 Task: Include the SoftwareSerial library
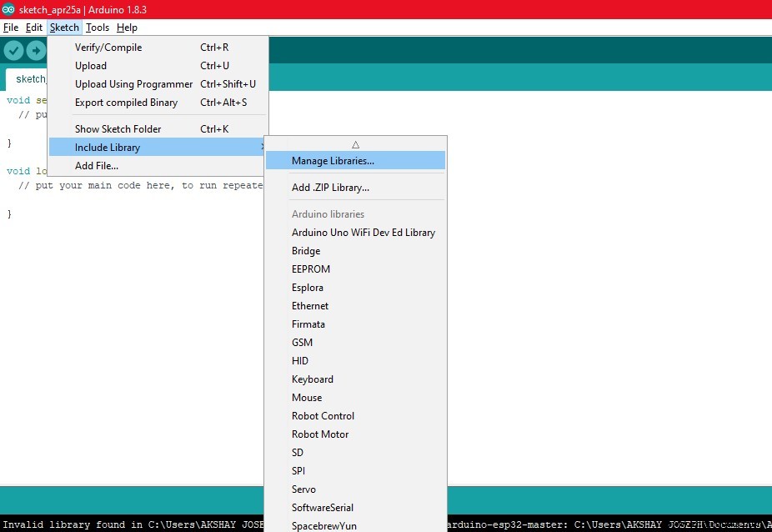pyautogui.click(x=322, y=507)
